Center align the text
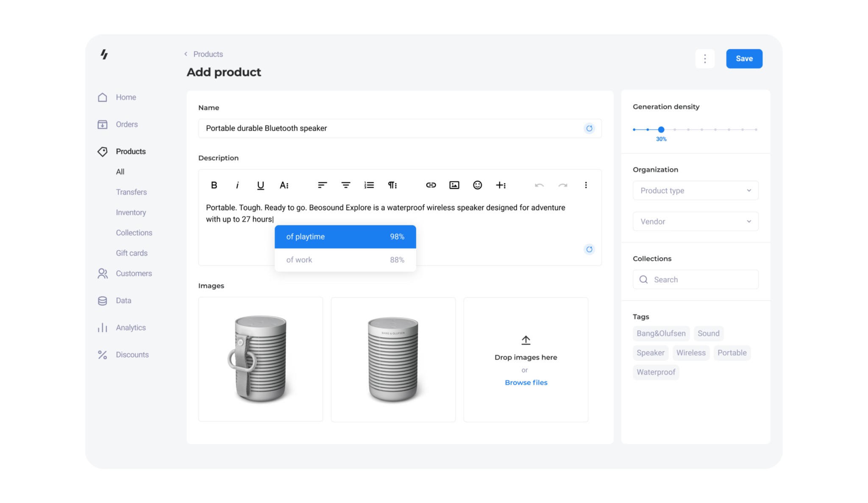 pyautogui.click(x=346, y=185)
